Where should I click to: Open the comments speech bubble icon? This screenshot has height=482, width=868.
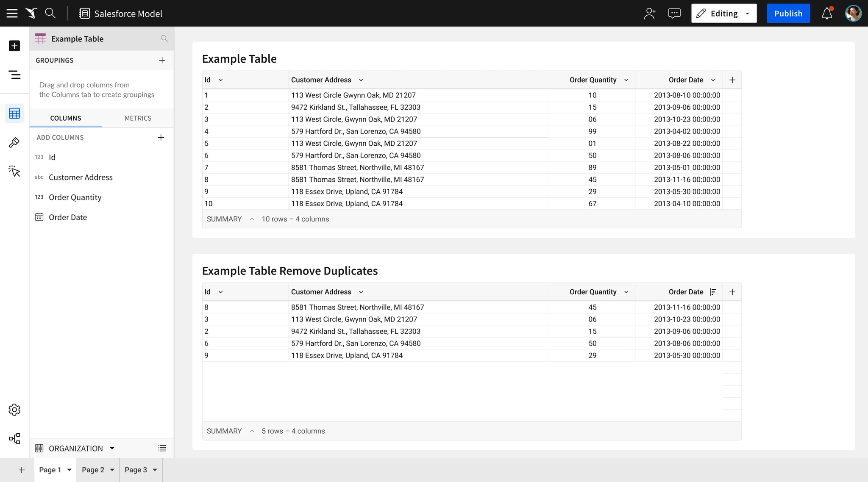674,14
